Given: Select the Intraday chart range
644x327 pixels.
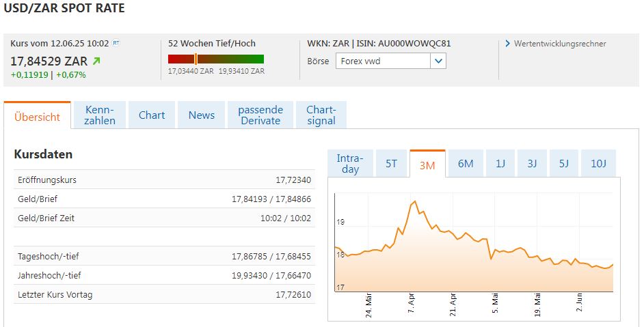Looking at the screenshot, I should click(350, 163).
